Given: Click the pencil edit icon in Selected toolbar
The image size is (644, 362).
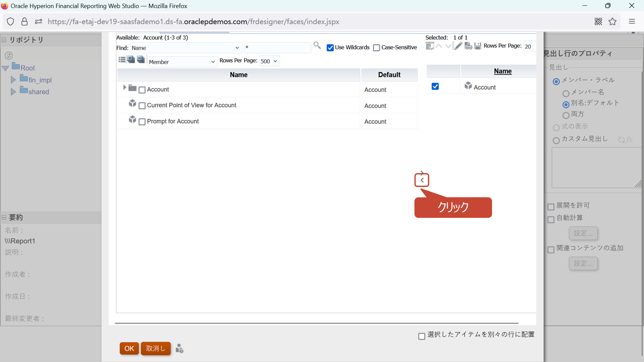Looking at the screenshot, I should pyautogui.click(x=458, y=46).
